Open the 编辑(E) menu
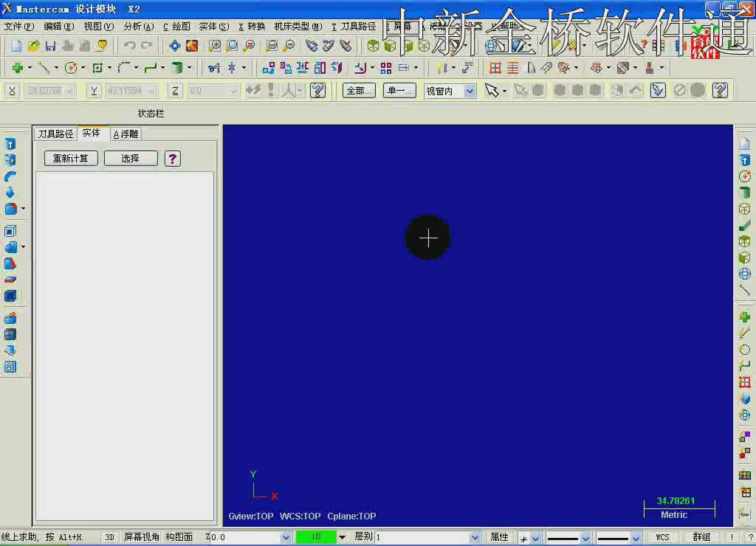756x546 pixels. click(59, 27)
